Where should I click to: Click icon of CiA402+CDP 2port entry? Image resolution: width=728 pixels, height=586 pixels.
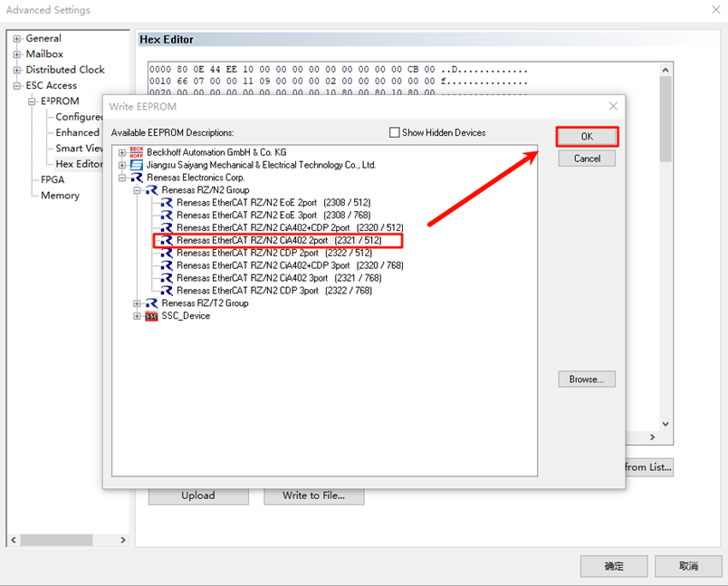point(167,227)
